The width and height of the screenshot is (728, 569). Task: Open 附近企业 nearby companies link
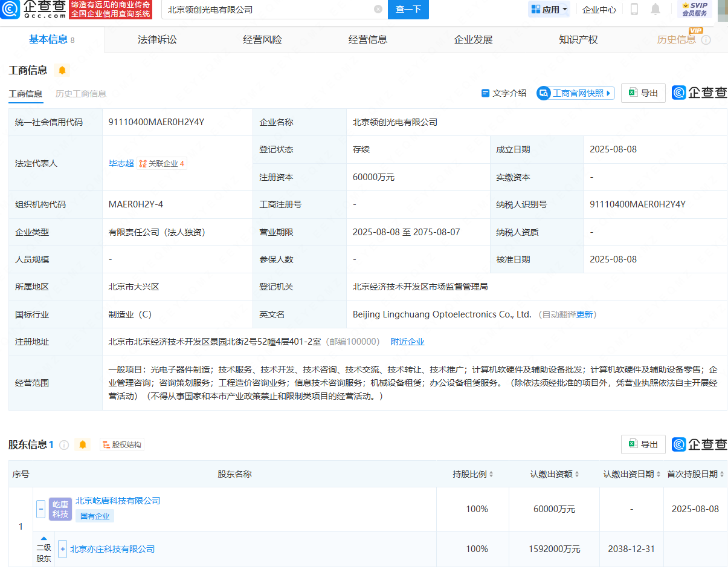click(x=407, y=342)
